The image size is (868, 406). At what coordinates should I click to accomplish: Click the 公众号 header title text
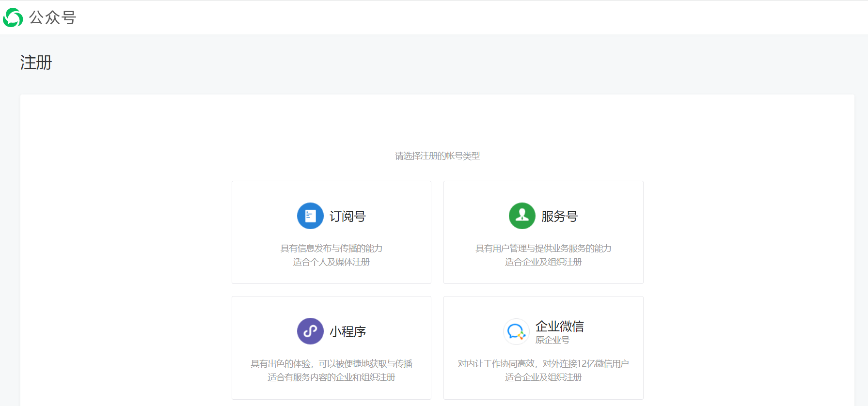pos(52,17)
